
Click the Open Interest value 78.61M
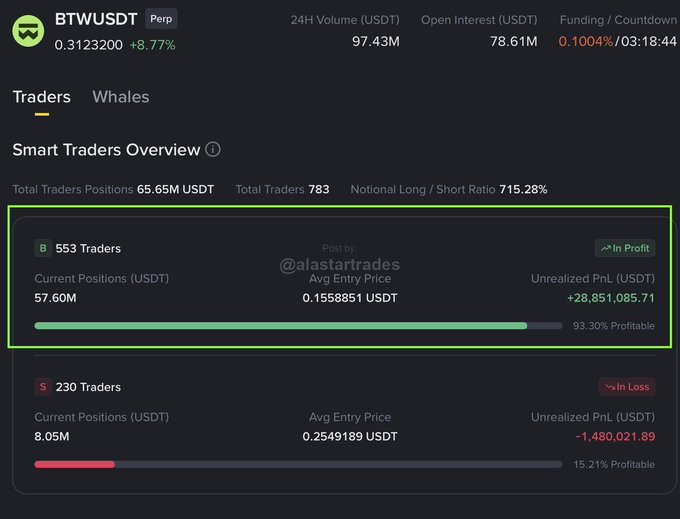pyautogui.click(x=513, y=41)
